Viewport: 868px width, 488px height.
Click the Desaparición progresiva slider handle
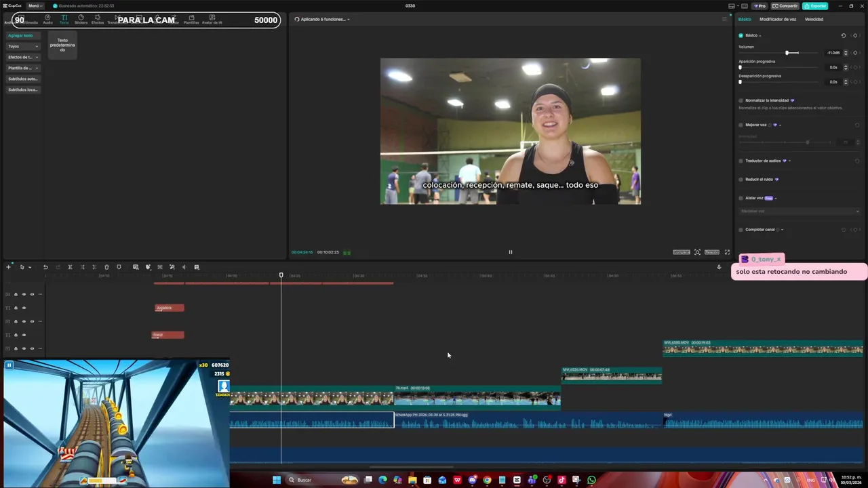(x=740, y=82)
